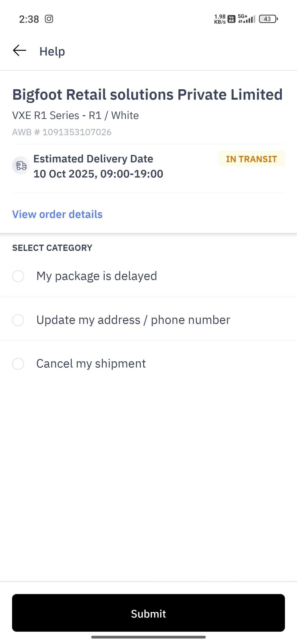Tap the back arrow icon

(x=19, y=51)
